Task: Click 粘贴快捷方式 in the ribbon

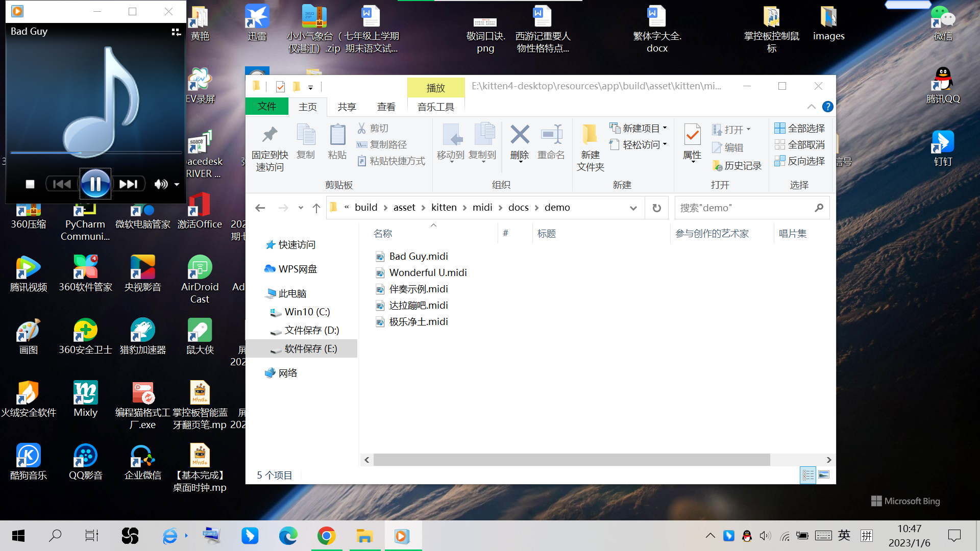Action: 391,161
